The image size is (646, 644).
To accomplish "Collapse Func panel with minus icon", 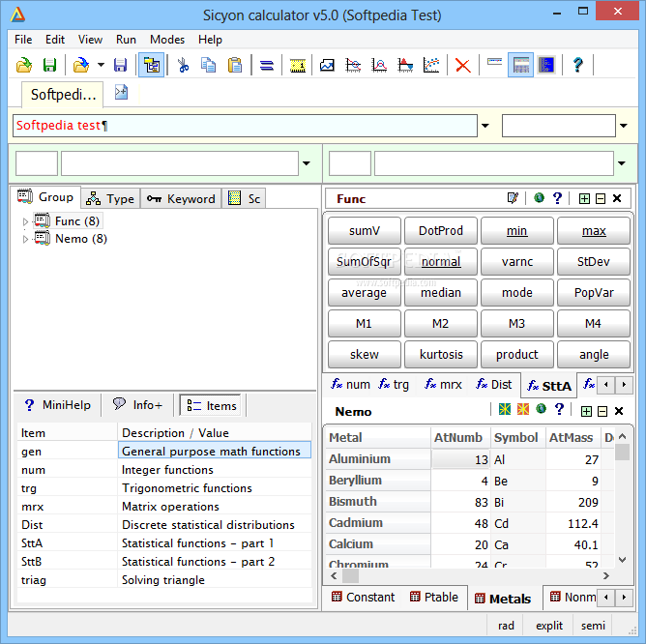I will click(x=601, y=198).
